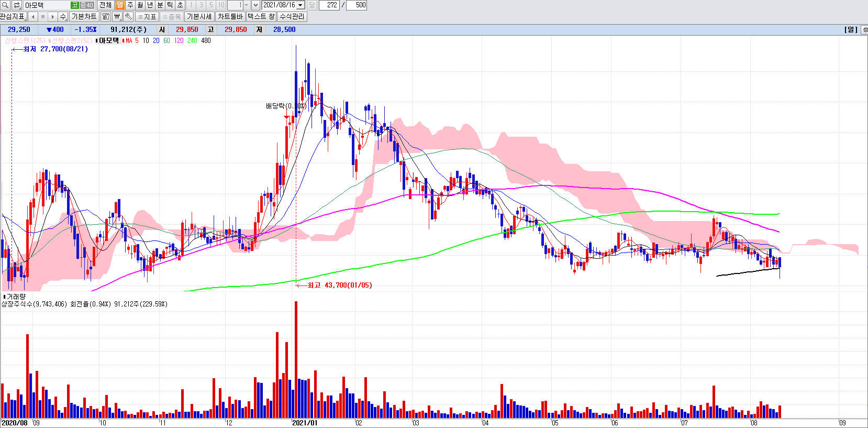This screenshot has height=428, width=868.
Task: Click the volume text 91,212(주)
Action: pyautogui.click(x=128, y=30)
